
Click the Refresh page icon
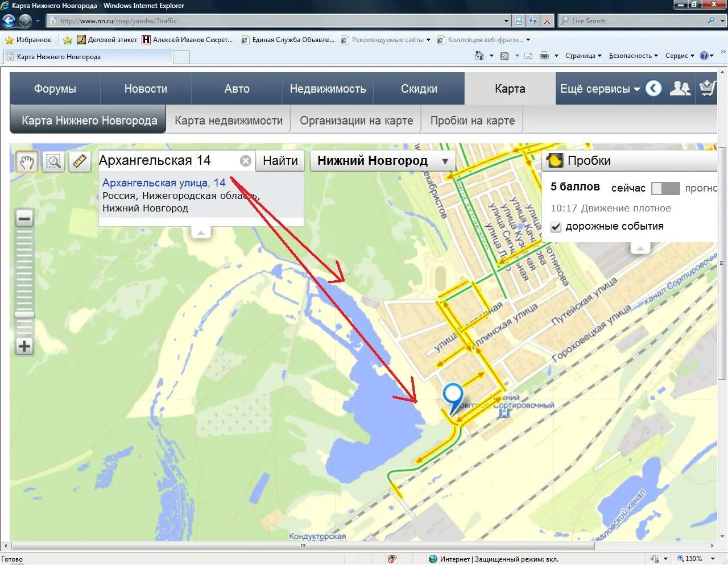pos(533,21)
